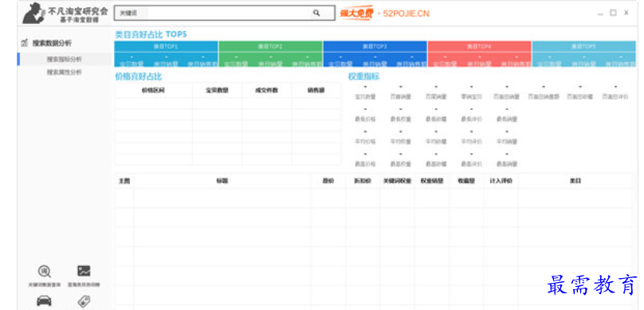Select 搜索属性分析 in the sidebar
Screen dimensions: 644x310
pos(64,73)
